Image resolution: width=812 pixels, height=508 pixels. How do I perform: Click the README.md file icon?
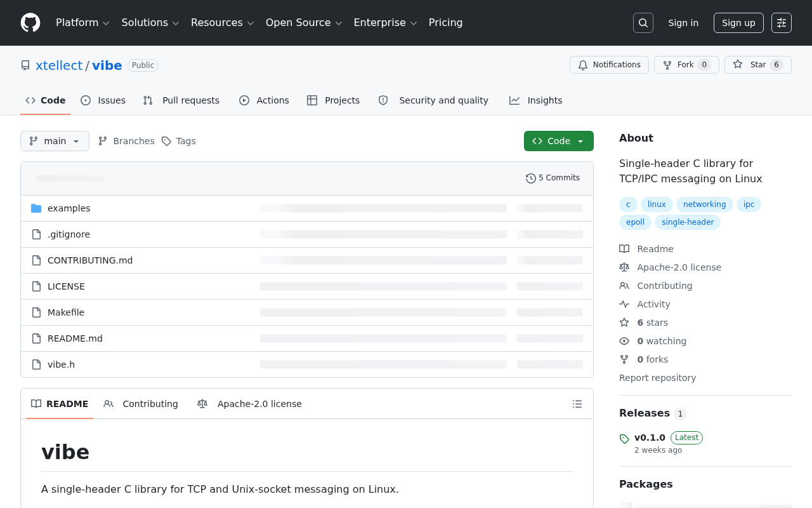(36, 338)
